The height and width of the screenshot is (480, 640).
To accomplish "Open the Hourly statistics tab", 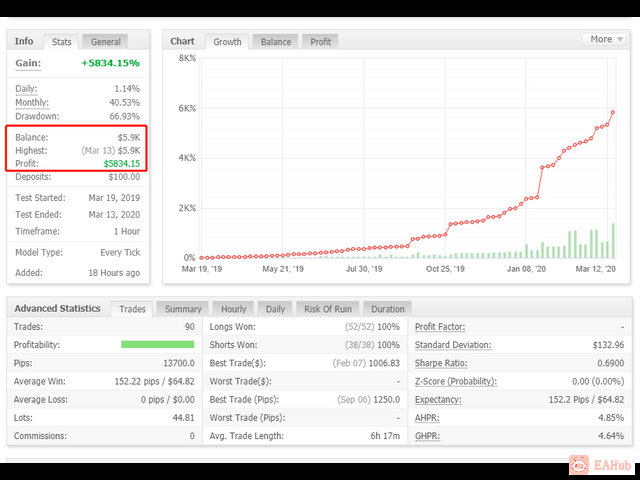I will (233, 309).
